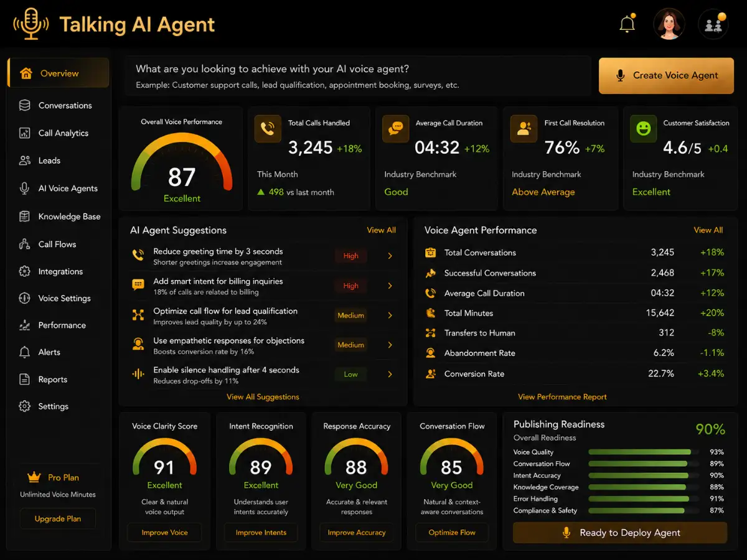Click the Total Minutes row icon
747x560 pixels.
[430, 313]
